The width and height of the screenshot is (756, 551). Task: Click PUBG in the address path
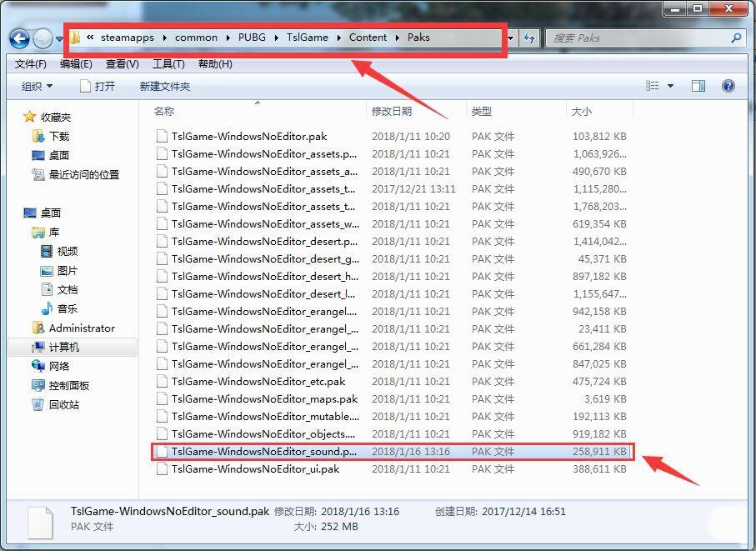pyautogui.click(x=252, y=38)
